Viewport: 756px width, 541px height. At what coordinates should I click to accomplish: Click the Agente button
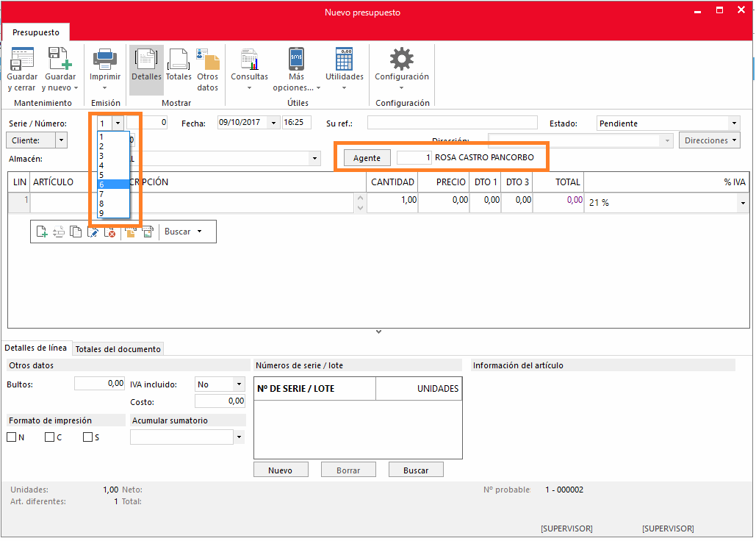pos(367,158)
